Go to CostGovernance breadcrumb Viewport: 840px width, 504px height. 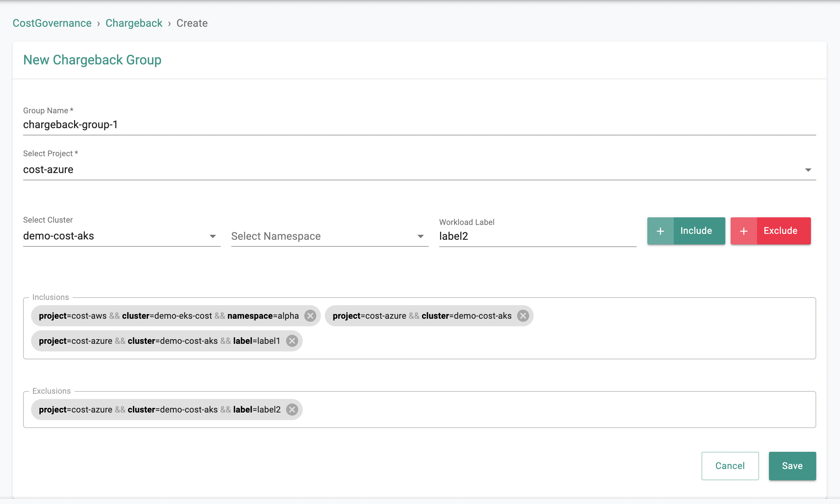[52, 23]
